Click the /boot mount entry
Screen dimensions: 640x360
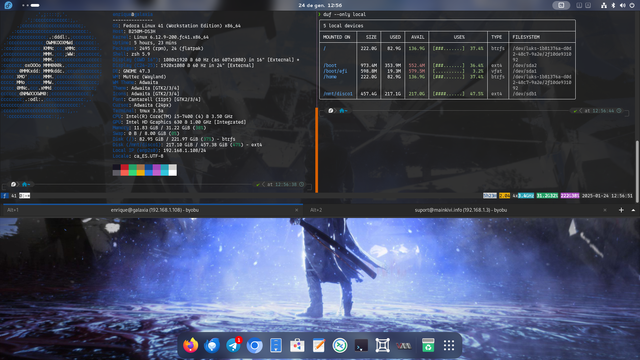330,65
